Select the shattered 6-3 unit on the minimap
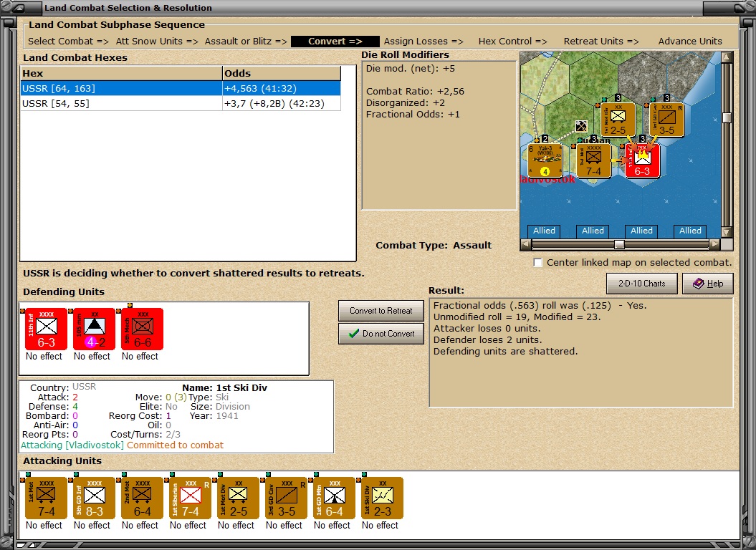 [x=643, y=159]
